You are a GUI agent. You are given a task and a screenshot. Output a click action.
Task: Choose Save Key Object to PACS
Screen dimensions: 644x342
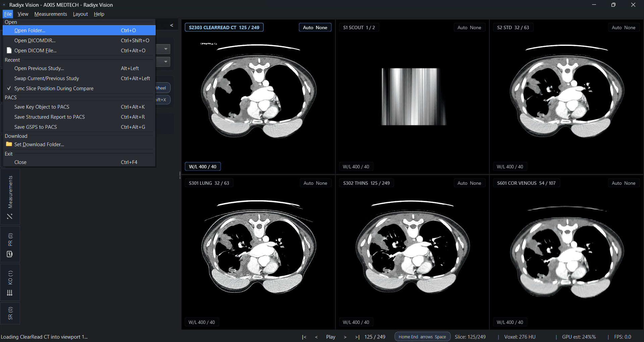pos(79,107)
